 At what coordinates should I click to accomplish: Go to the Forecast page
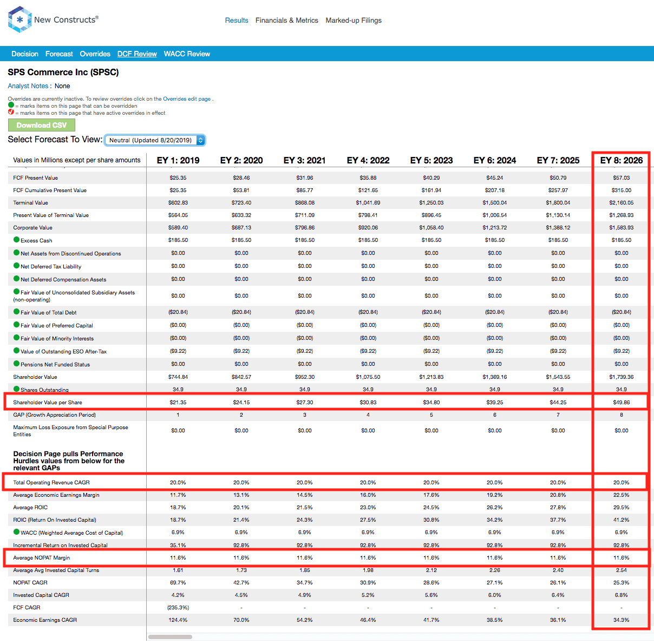[59, 54]
